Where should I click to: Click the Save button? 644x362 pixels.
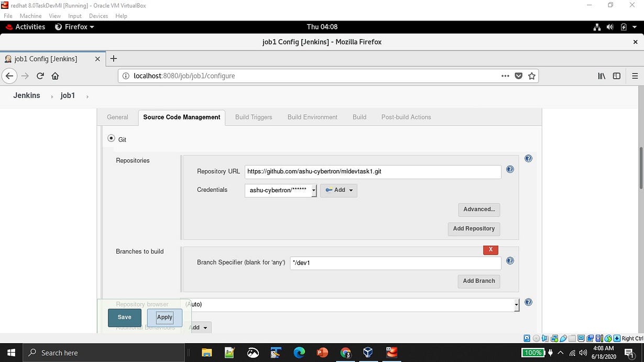125,317
